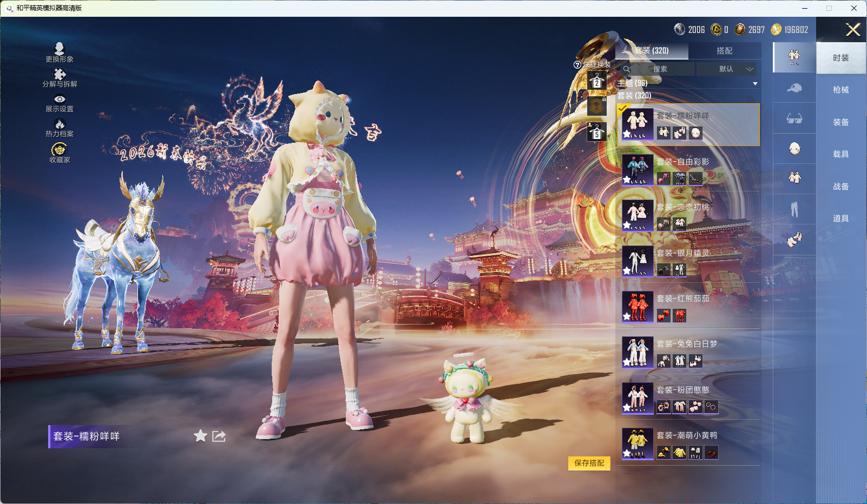Click the 搜索 search field
The width and height of the screenshot is (867, 504).
click(659, 69)
